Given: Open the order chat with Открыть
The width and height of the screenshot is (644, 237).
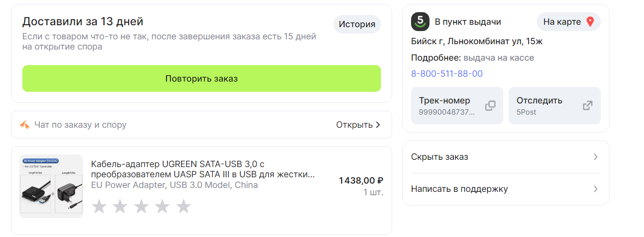Looking at the screenshot, I should [358, 125].
